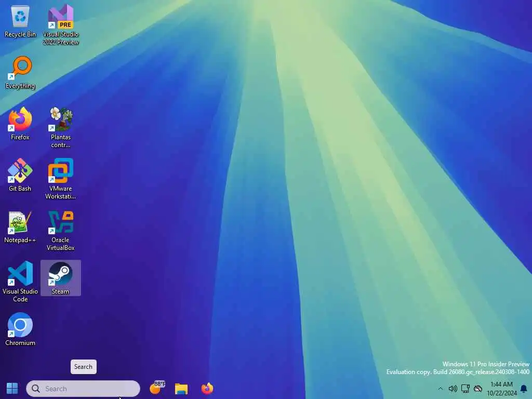This screenshot has width=532, height=399.
Task: Select the Steam desktop shortcut
Action: pyautogui.click(x=61, y=278)
